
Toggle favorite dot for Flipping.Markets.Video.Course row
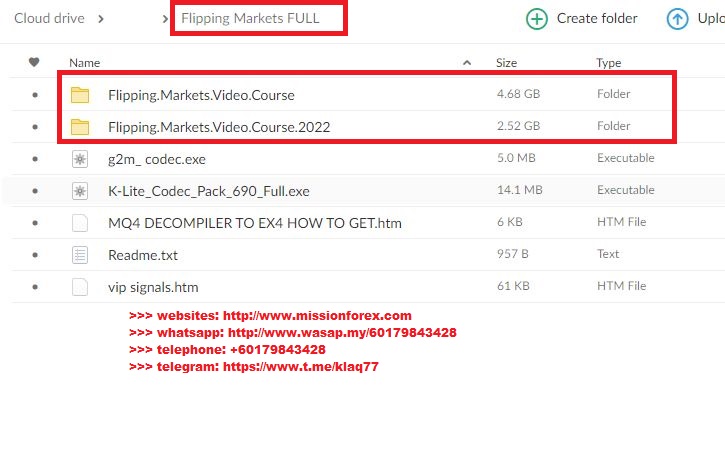pyautogui.click(x=35, y=95)
